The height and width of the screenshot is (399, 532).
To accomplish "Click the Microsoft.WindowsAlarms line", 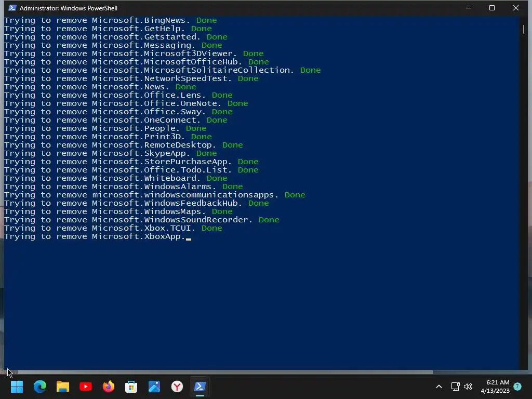I will [124, 187].
